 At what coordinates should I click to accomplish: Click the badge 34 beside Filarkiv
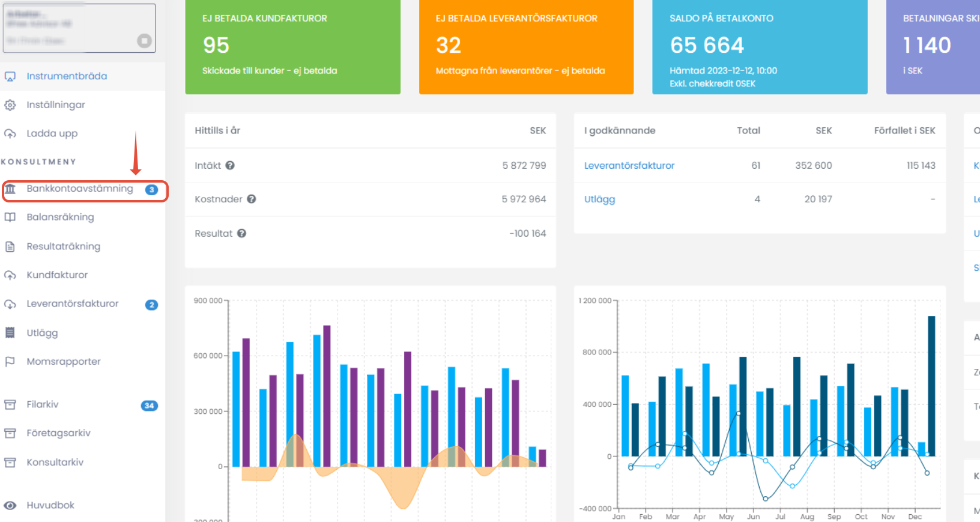tap(150, 405)
